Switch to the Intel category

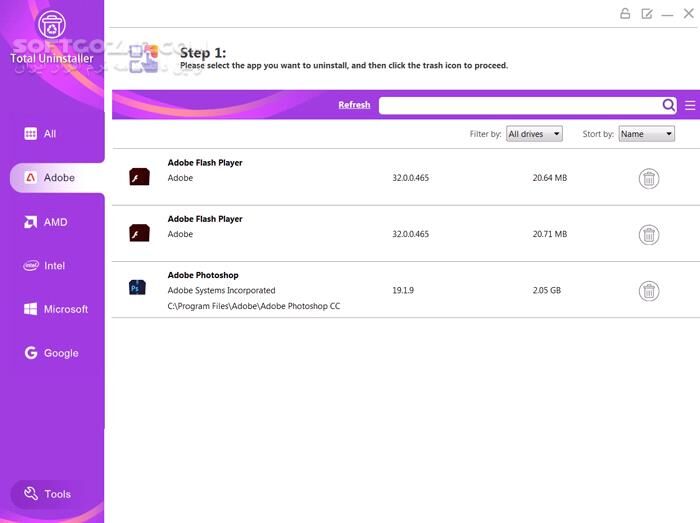coord(54,266)
